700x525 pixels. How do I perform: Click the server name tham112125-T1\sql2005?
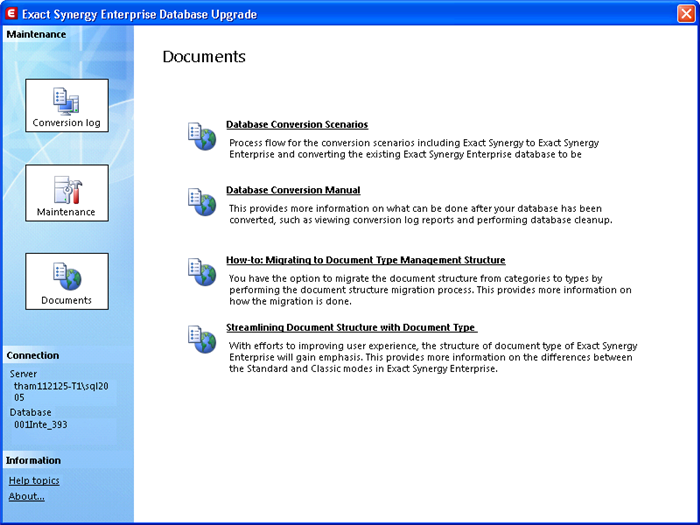(61, 392)
